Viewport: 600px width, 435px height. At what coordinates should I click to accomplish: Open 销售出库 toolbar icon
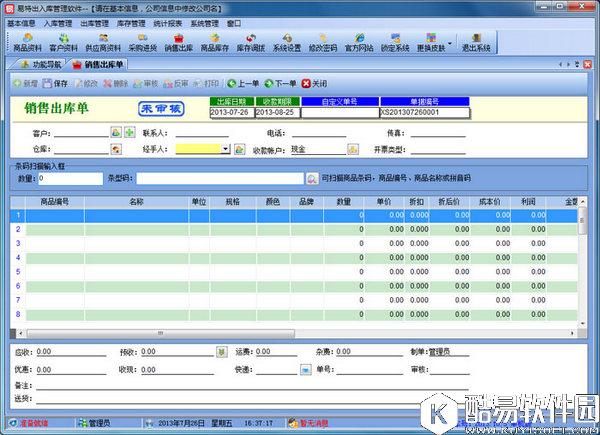point(179,43)
